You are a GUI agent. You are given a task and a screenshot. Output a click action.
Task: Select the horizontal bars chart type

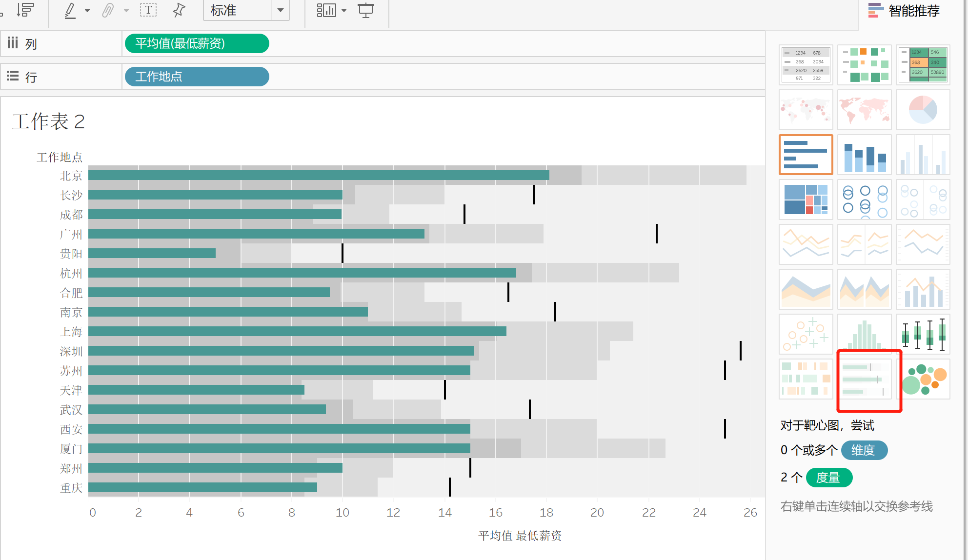pos(806,155)
